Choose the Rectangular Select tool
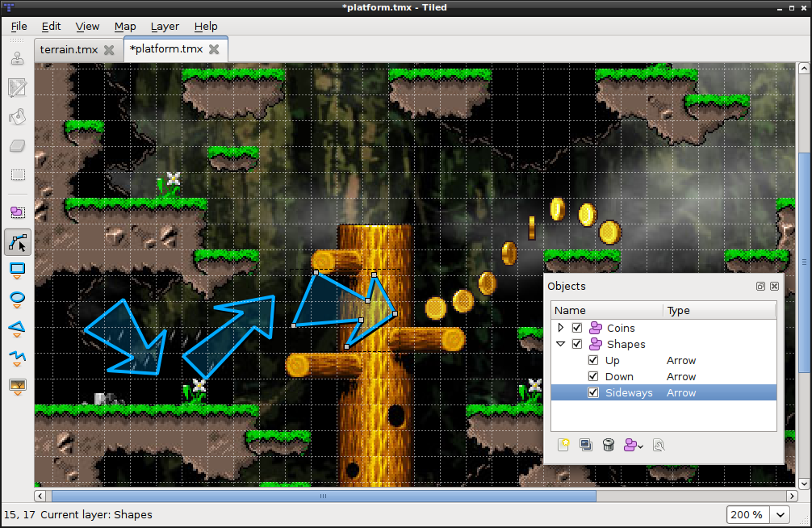Viewport: 812px width, 528px height. (17, 175)
